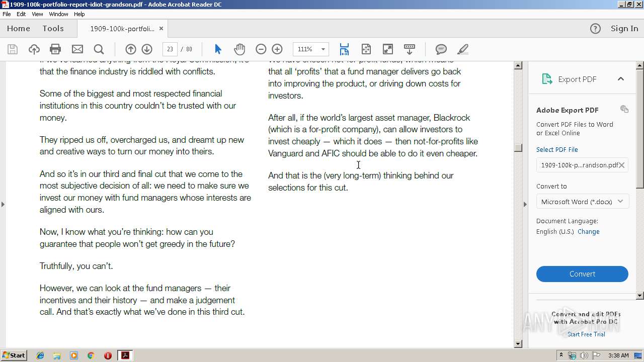Launch Internet Explorer from taskbar
This screenshot has height=362, width=644.
click(x=40, y=355)
